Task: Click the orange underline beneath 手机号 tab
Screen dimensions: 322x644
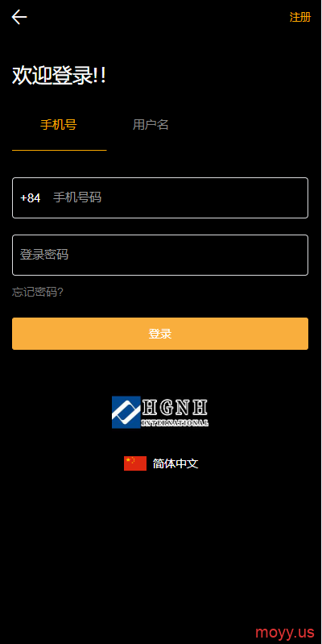Action: point(59,151)
